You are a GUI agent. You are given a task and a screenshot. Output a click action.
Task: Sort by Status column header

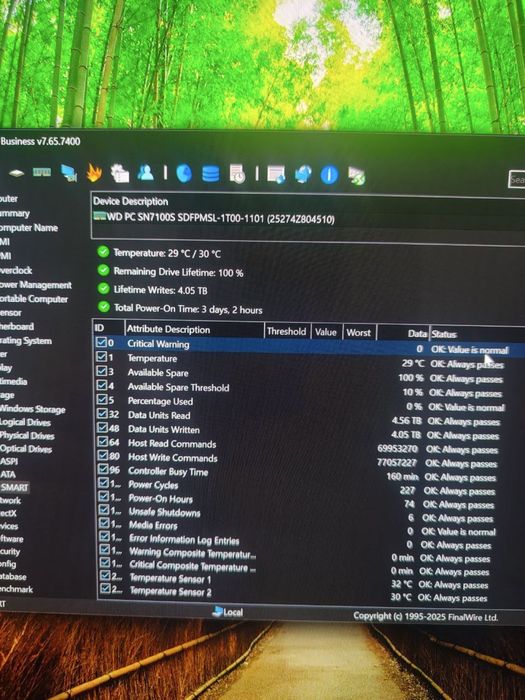coord(477,334)
